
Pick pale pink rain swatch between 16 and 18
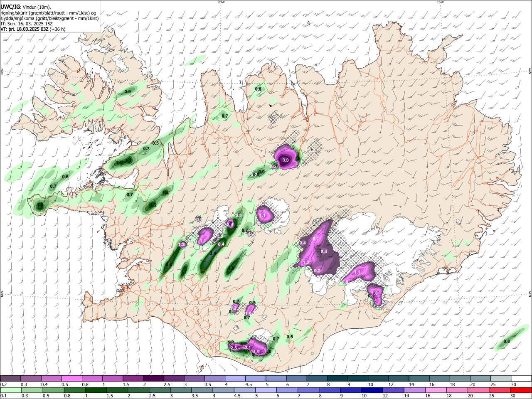pyautogui.click(x=436, y=390)
